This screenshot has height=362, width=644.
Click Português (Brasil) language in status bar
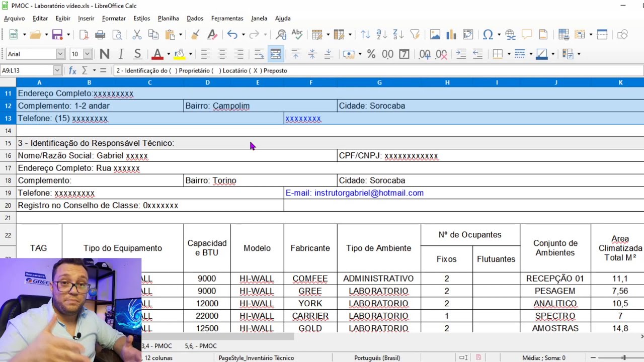(377, 358)
